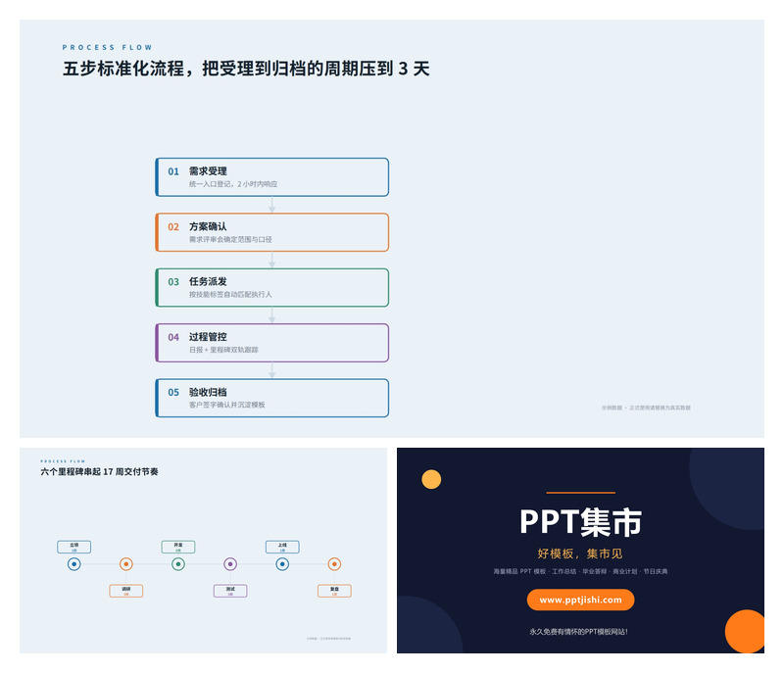Click the step number 02
Image resolution: width=784 pixels, height=673 pixels.
click(x=173, y=227)
